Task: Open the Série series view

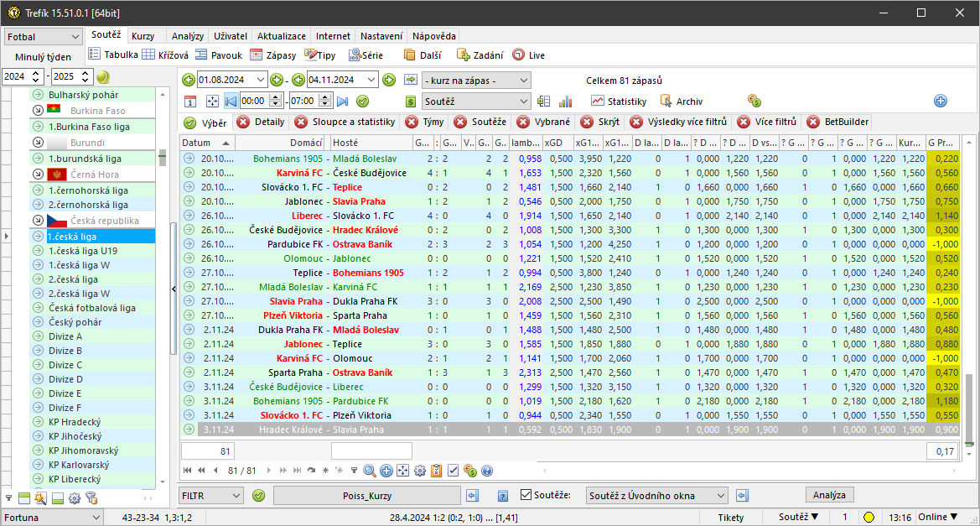Action: [366, 55]
